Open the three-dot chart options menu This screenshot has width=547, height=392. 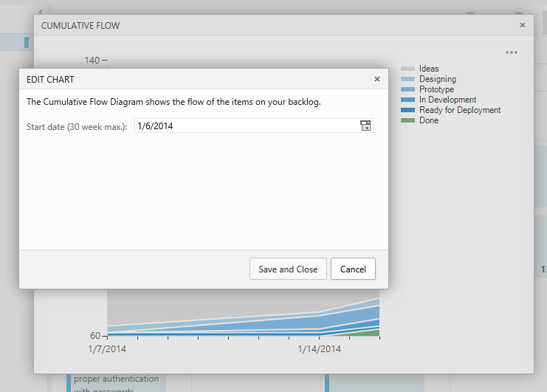pyautogui.click(x=512, y=52)
